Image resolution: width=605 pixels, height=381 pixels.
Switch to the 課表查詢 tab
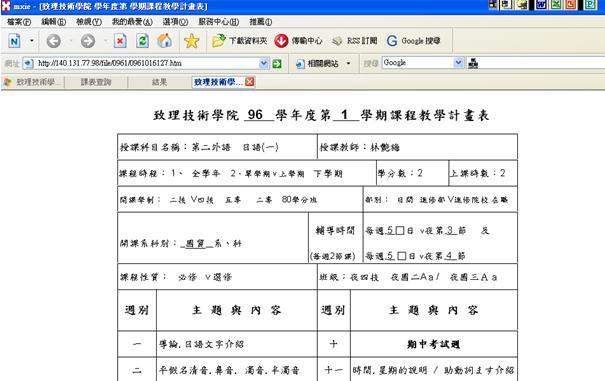[x=96, y=82]
